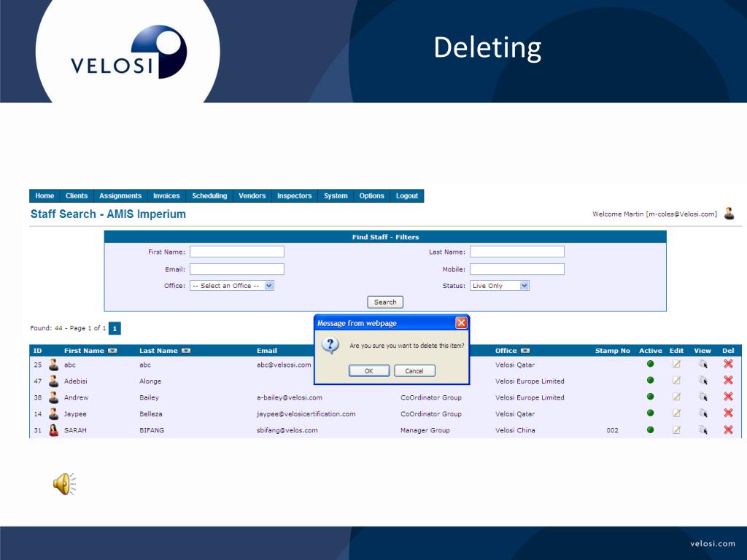747x560 pixels.
Task: Click Jaypee's staff avatar icon
Action: click(53, 414)
